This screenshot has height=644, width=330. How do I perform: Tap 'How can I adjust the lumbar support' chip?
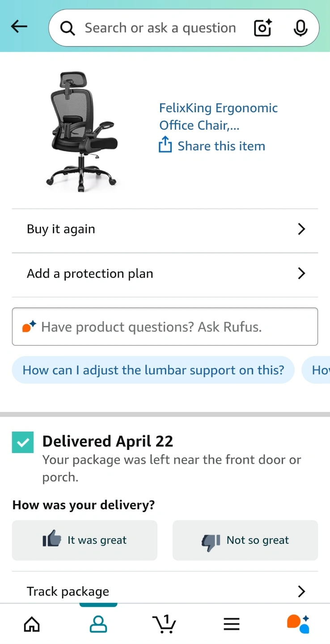153,370
